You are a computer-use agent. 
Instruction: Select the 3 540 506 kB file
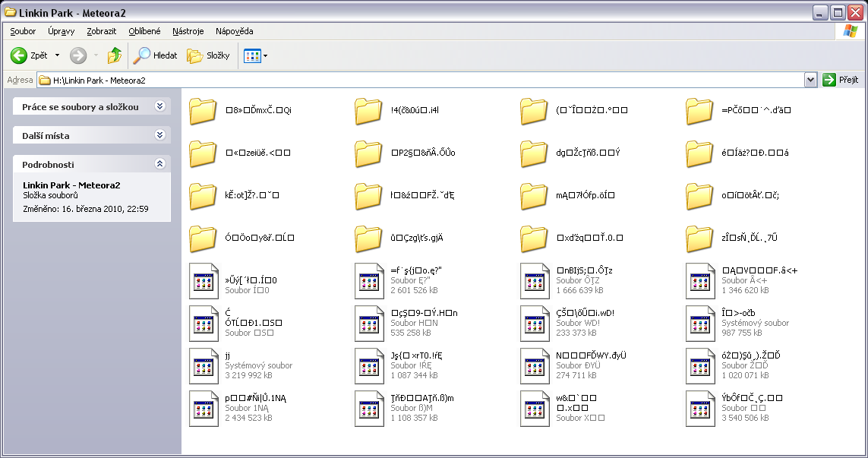tap(734, 409)
